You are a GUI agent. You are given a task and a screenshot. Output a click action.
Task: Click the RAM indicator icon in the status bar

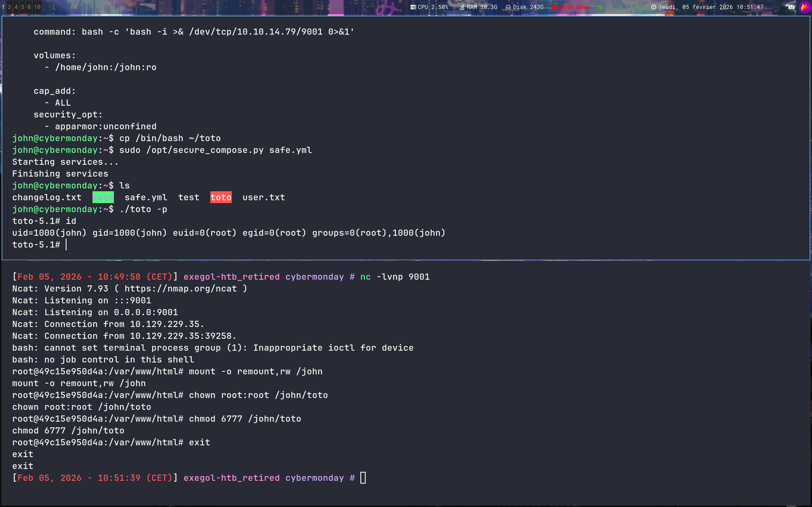click(463, 7)
